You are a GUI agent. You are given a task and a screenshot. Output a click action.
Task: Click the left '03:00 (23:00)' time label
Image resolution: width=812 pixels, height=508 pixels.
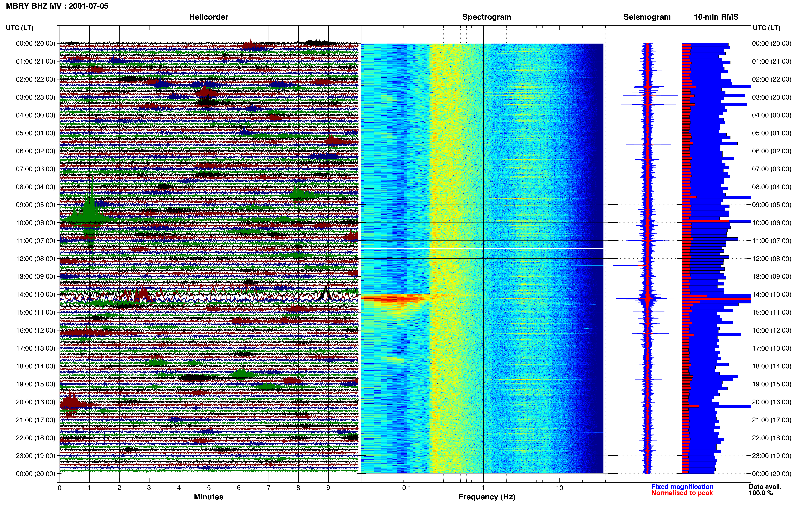coord(36,97)
